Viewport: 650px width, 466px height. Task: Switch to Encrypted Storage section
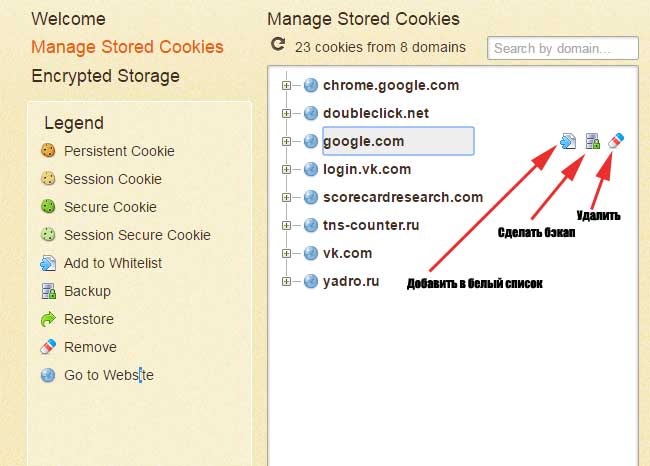click(105, 76)
